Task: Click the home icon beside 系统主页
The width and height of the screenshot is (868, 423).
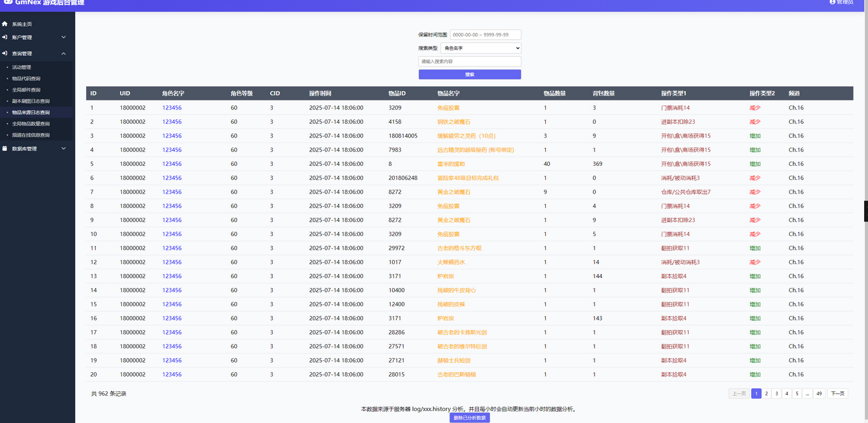Action: (x=5, y=24)
